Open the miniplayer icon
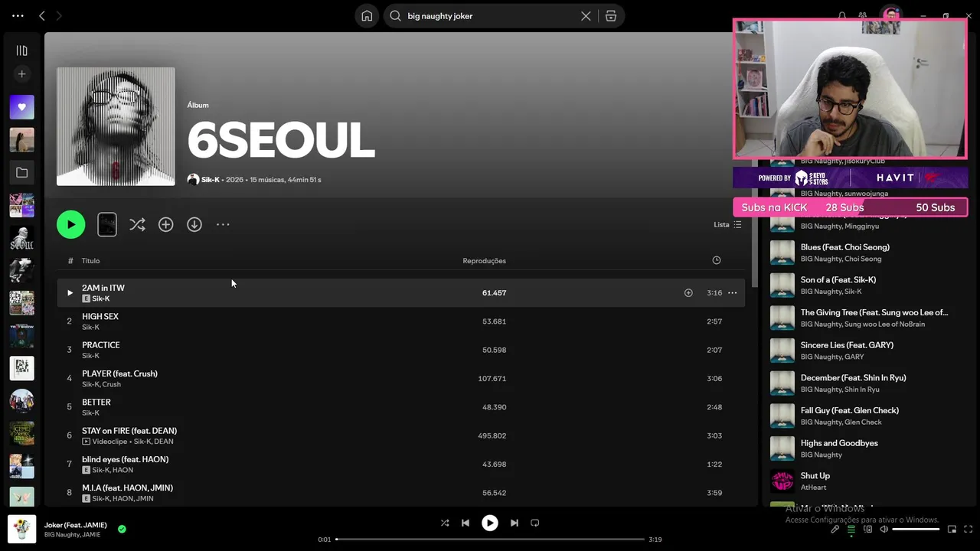The height and width of the screenshot is (551, 980). [x=952, y=529]
